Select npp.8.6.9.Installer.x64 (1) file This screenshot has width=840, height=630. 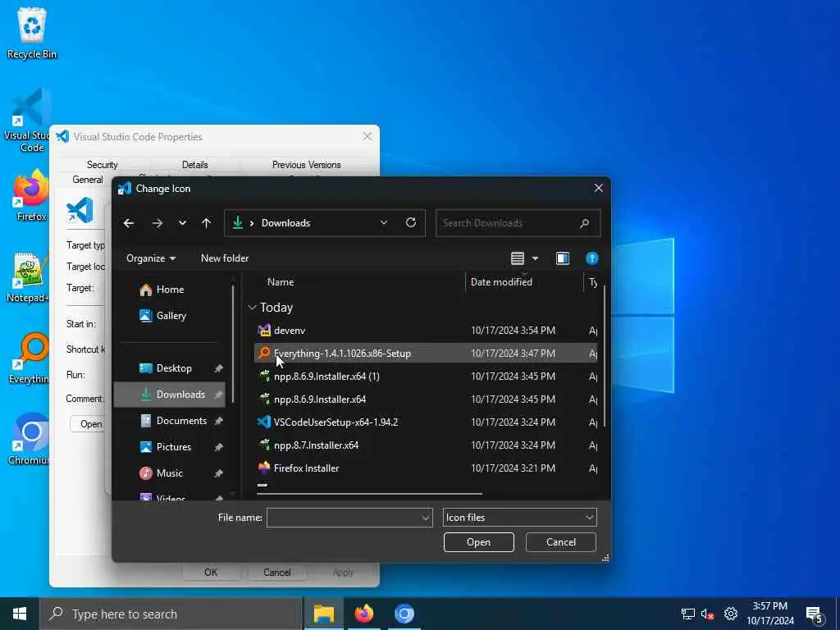point(426,377)
